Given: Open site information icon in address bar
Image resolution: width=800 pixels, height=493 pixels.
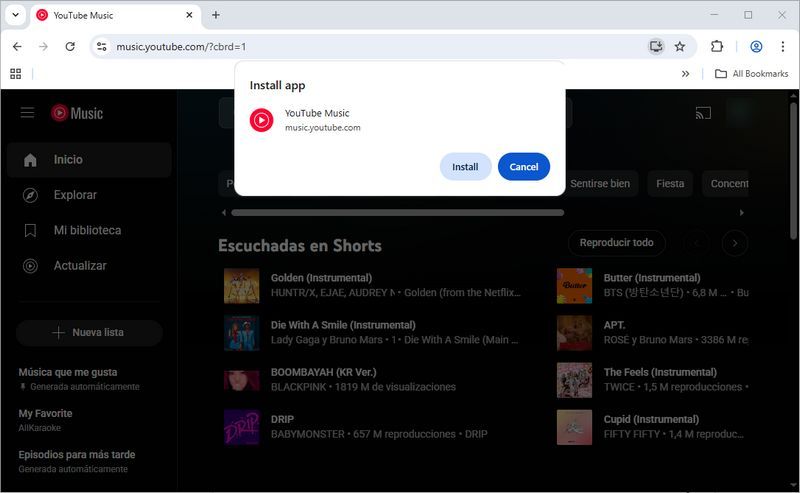Looking at the screenshot, I should coord(102,46).
